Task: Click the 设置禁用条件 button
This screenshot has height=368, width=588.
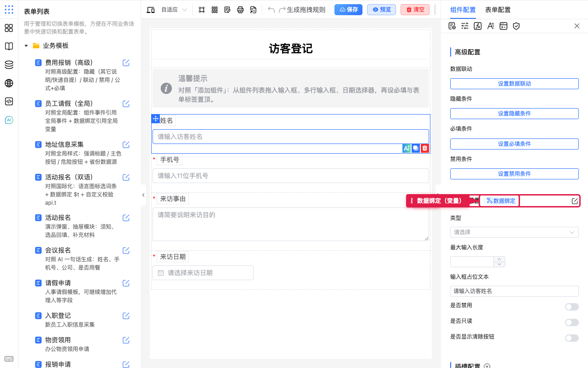Action: (x=514, y=174)
